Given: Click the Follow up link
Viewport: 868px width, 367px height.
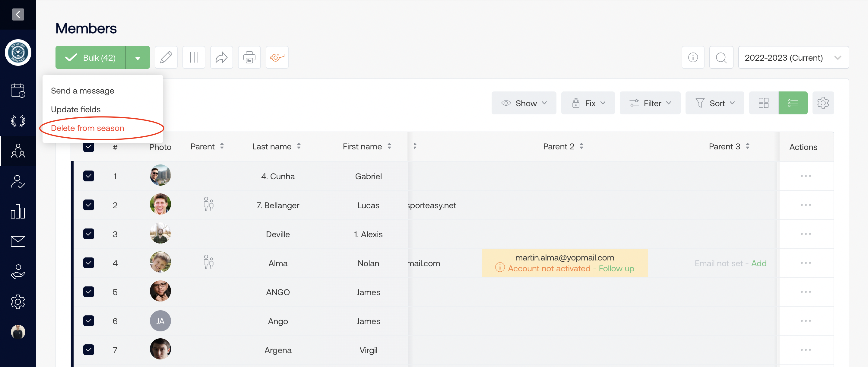Looking at the screenshot, I should click(616, 269).
